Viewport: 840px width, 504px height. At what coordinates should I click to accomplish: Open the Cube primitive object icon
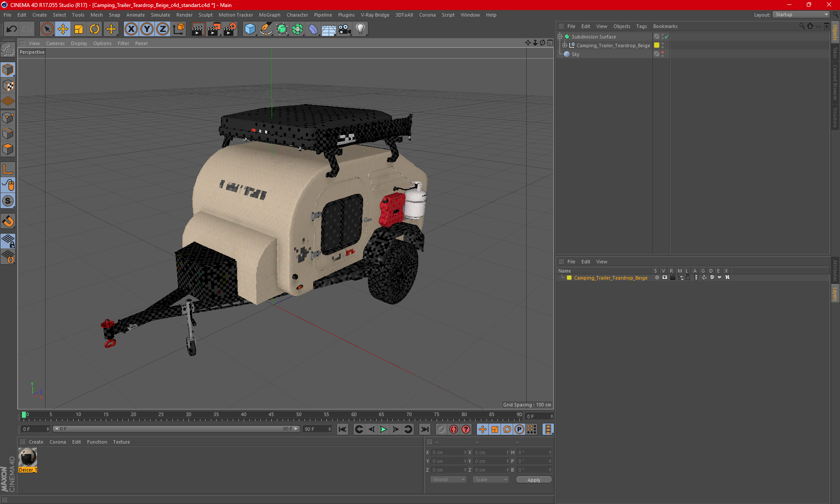coord(250,29)
